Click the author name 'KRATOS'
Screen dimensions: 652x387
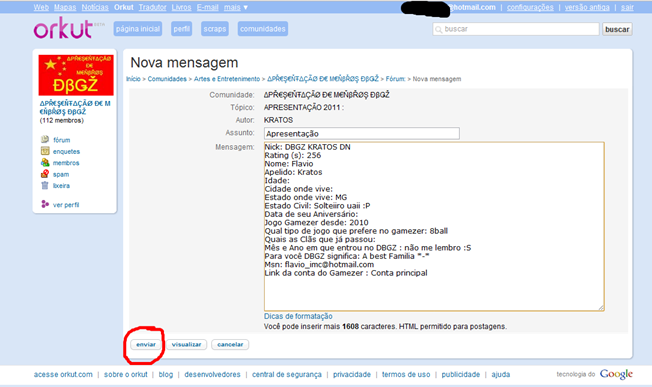(278, 120)
